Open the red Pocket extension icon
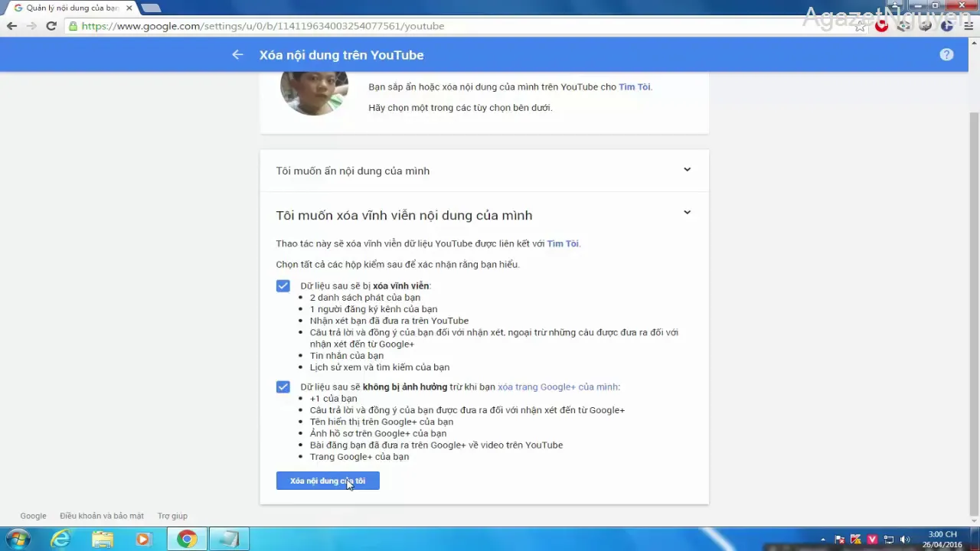Image resolution: width=980 pixels, height=551 pixels. 882,26
